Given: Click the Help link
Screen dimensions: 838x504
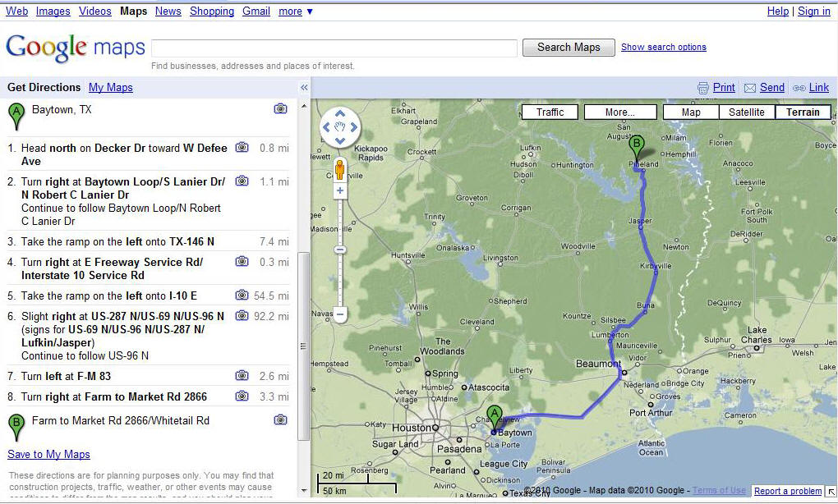Looking at the screenshot, I should pyautogui.click(x=777, y=11).
